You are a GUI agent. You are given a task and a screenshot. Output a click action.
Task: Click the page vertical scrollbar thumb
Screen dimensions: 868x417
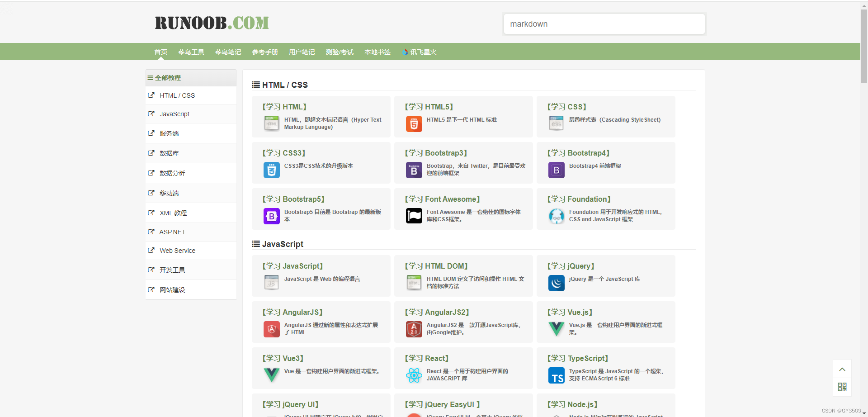864,46
